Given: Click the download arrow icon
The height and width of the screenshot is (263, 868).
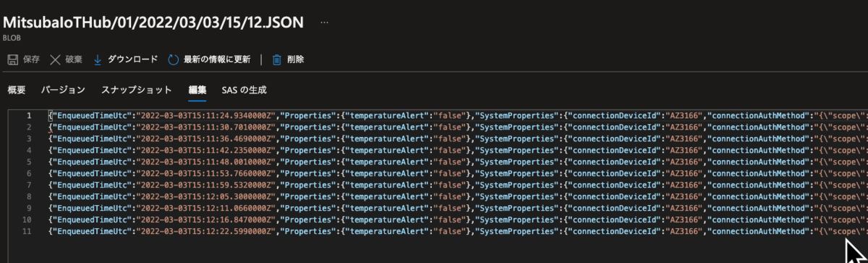Looking at the screenshot, I should click(x=98, y=59).
